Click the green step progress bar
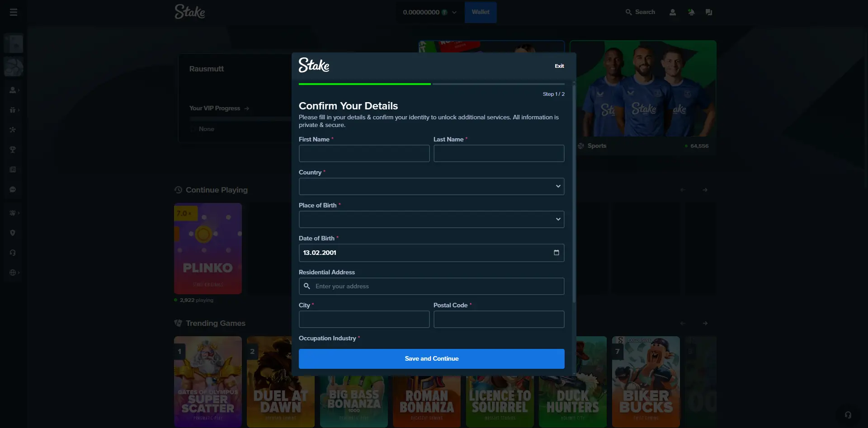 coord(365,84)
